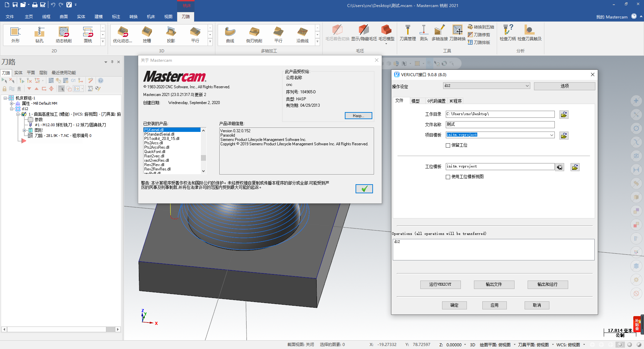
Task: Select 曲线 multiaxis curve toolpath
Action: pyautogui.click(x=230, y=35)
